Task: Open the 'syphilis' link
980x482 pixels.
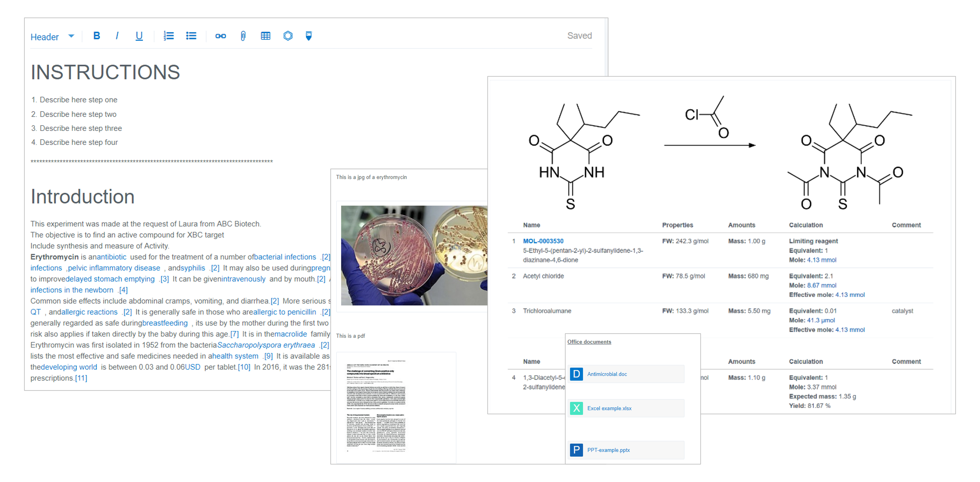Action: click(193, 268)
